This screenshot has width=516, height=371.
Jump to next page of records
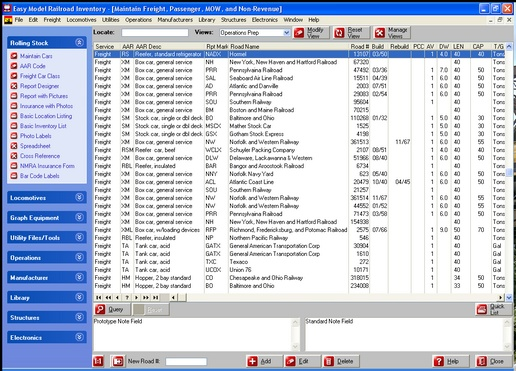click(146, 298)
